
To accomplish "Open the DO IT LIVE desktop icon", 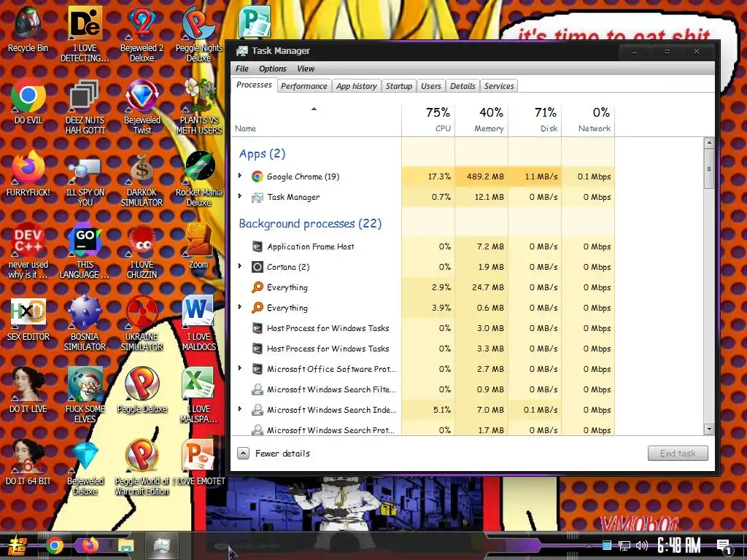I will (x=28, y=391).
